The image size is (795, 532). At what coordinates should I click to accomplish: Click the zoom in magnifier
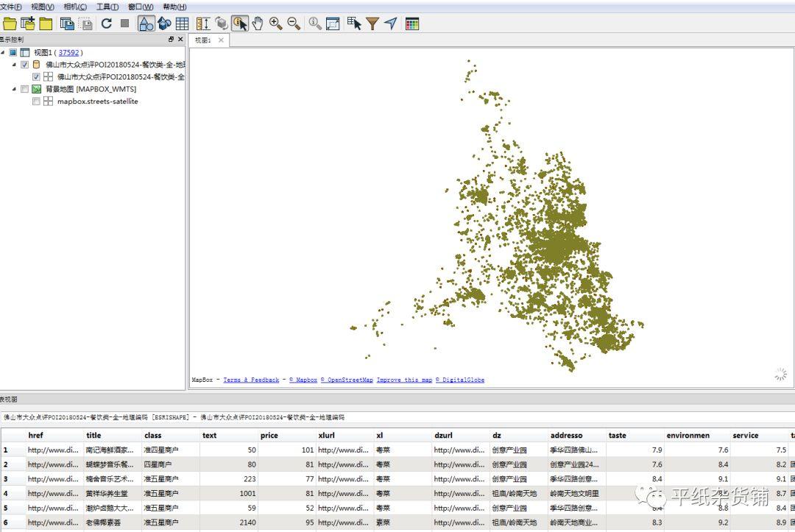(x=275, y=24)
